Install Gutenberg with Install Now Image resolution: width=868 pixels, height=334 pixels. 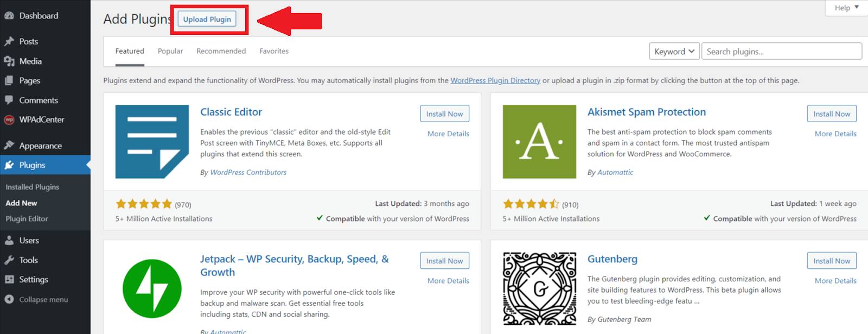[x=832, y=261]
